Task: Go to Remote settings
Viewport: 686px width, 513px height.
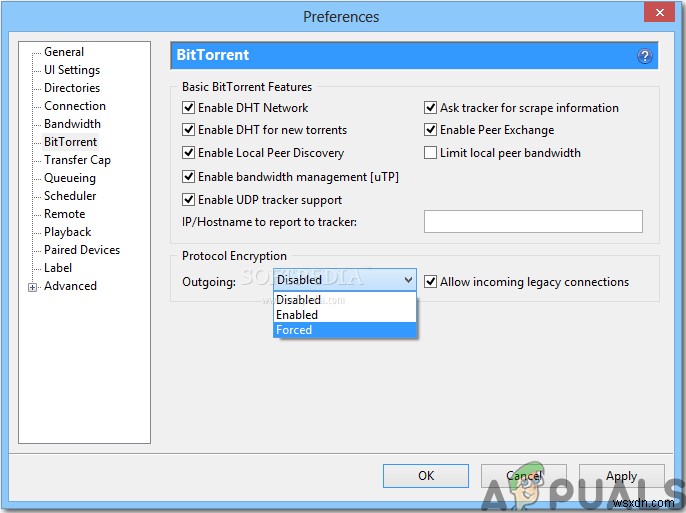Action: click(x=64, y=214)
